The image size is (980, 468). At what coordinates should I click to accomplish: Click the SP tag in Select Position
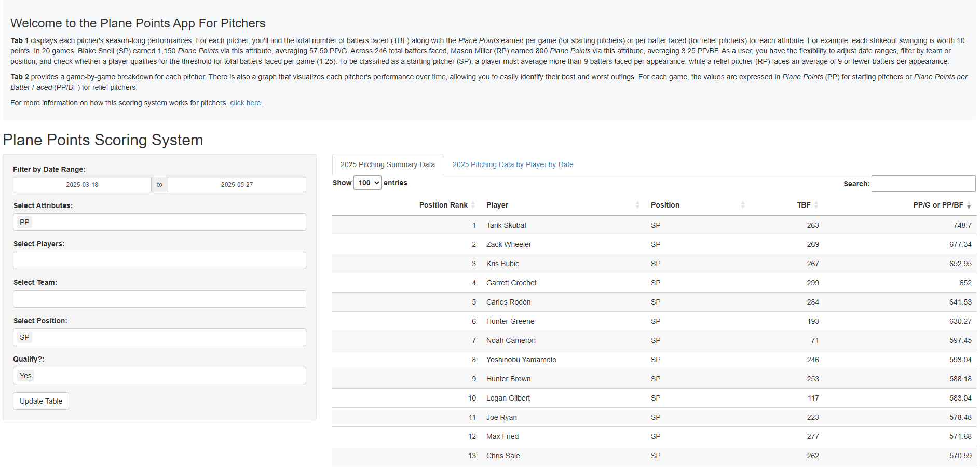(x=24, y=337)
